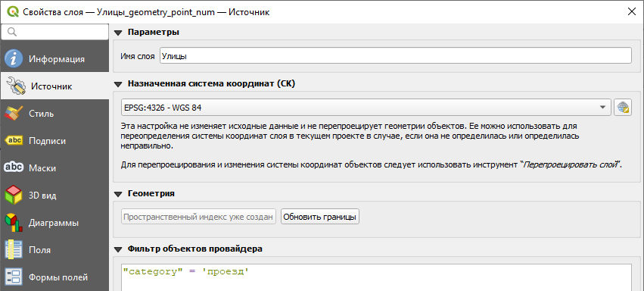Screen dimensions: 644x291
Task: Collapse the Параметры section
Action: (118, 33)
